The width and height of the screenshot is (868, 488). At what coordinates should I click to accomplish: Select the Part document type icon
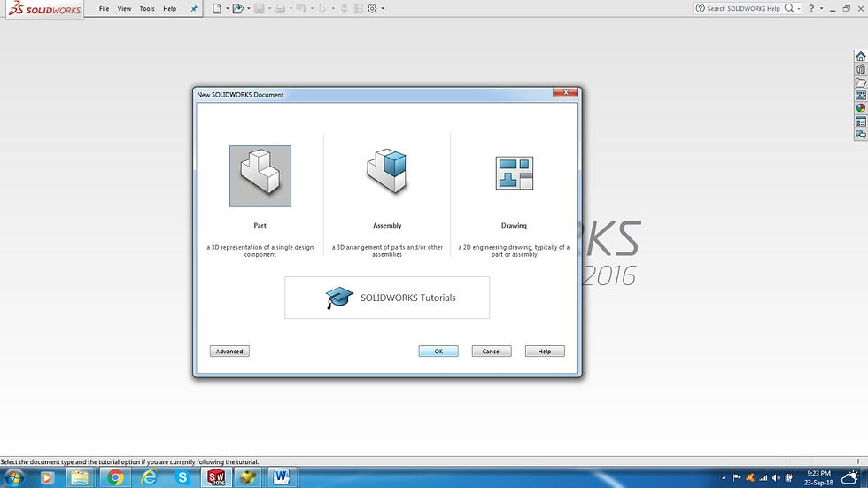[x=260, y=176]
